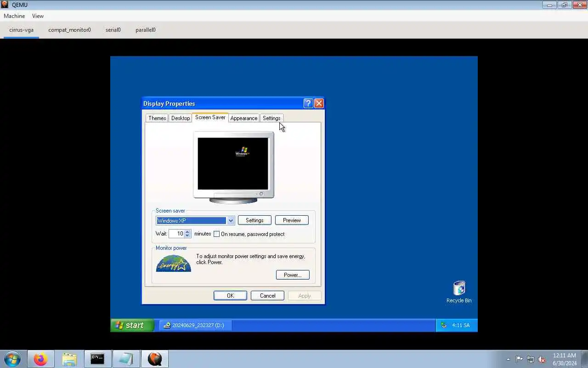The image size is (588, 368).
Task: Click the Preview button
Action: click(292, 220)
